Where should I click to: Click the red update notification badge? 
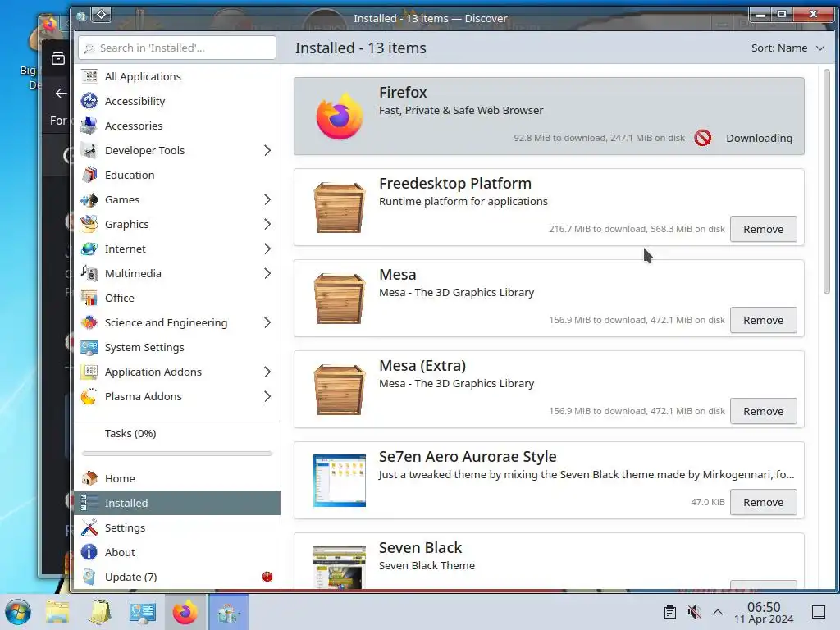click(x=267, y=577)
